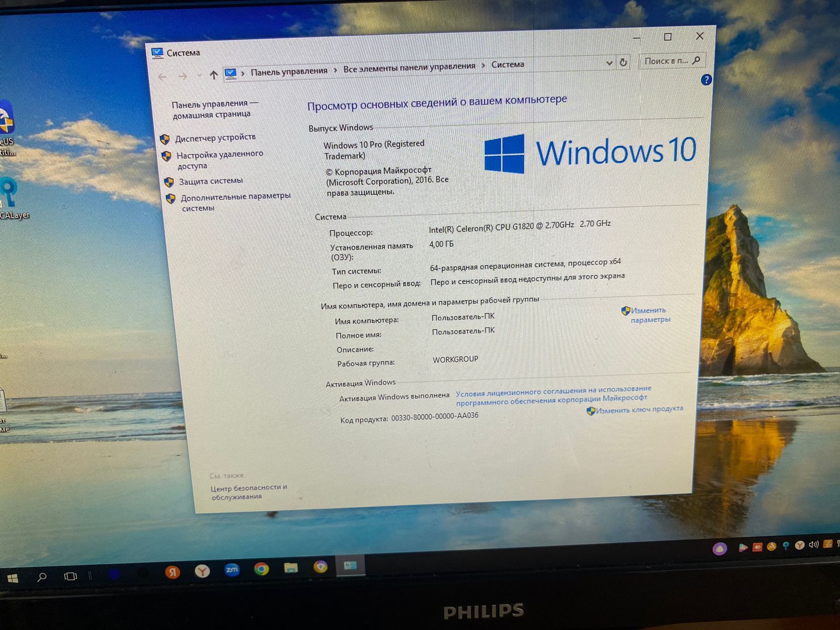The width and height of the screenshot is (840, 630).
Task: Click the active System window taskbar button
Action: coord(350,565)
